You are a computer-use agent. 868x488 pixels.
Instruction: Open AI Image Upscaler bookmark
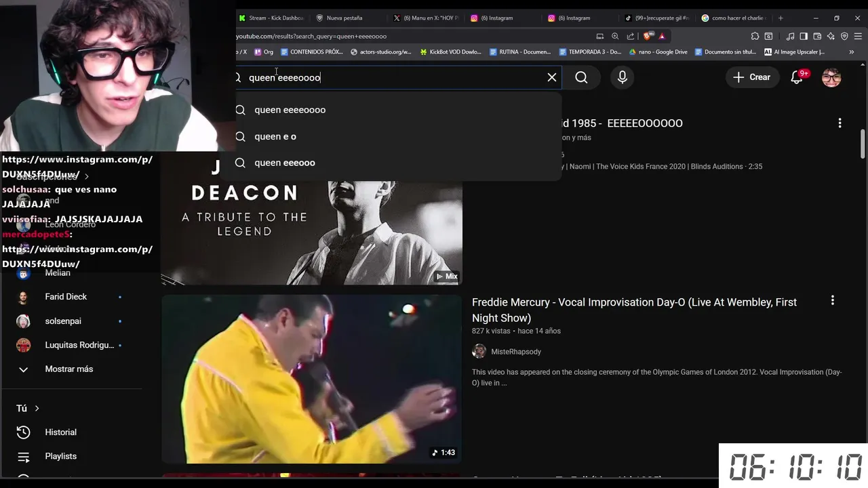tap(794, 52)
